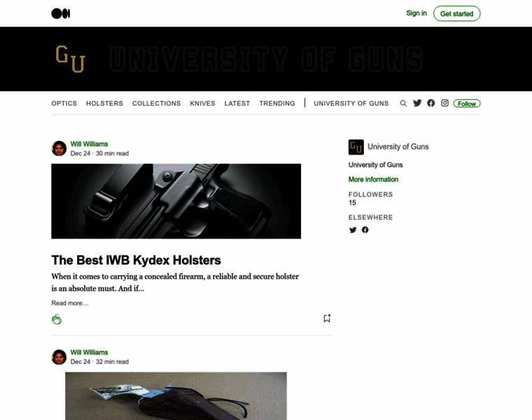Open the Optics section
Viewport: 532px width, 420px height.
coord(64,103)
